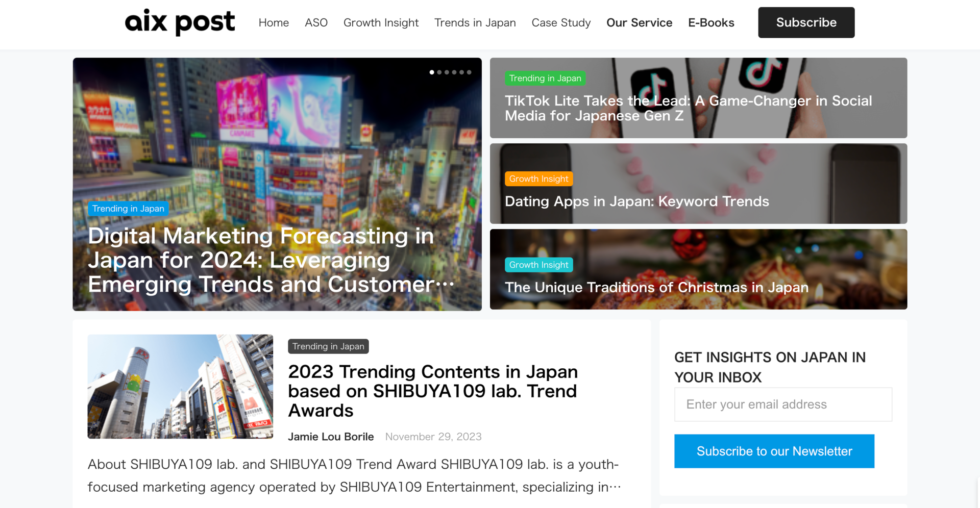Click the black Subscribe button
The height and width of the screenshot is (508, 980).
pos(806,22)
